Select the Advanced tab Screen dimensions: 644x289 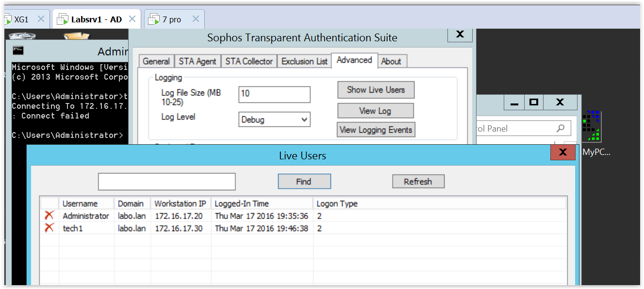click(x=354, y=60)
